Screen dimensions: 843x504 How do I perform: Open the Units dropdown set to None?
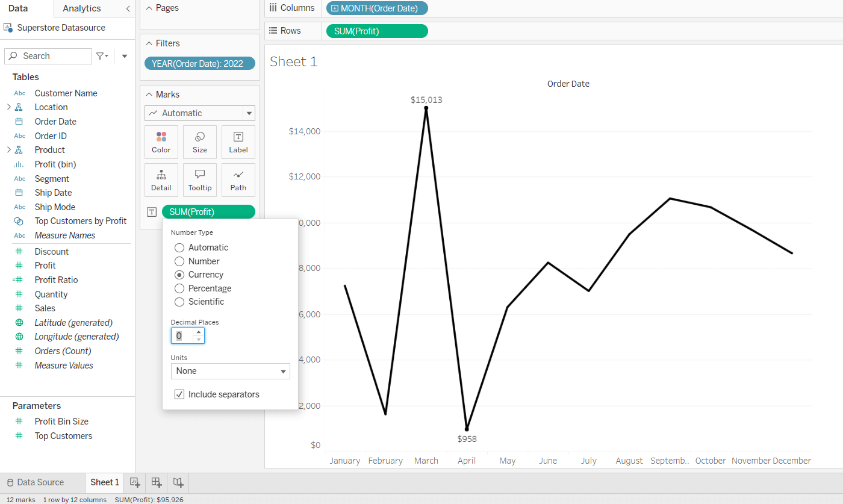231,371
